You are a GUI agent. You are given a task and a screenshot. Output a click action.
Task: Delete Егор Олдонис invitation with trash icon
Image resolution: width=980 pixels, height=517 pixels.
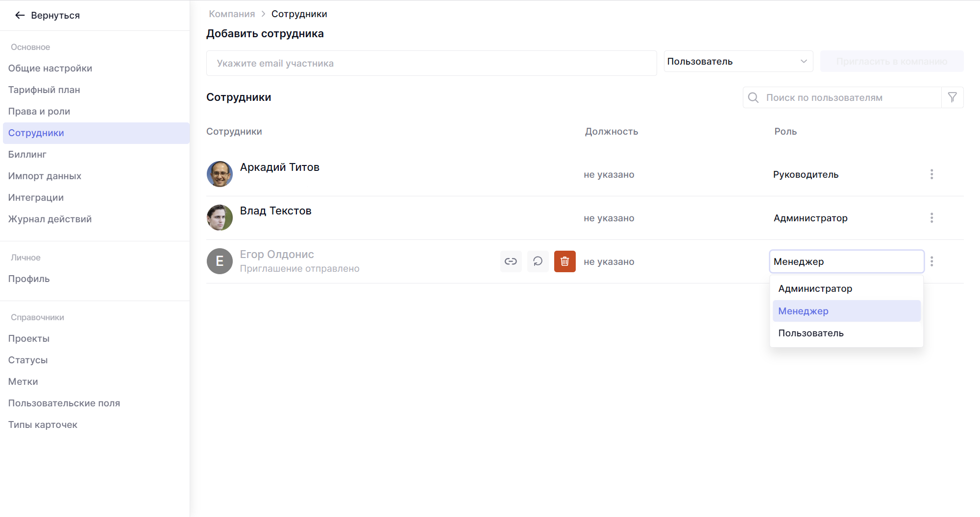tap(564, 261)
